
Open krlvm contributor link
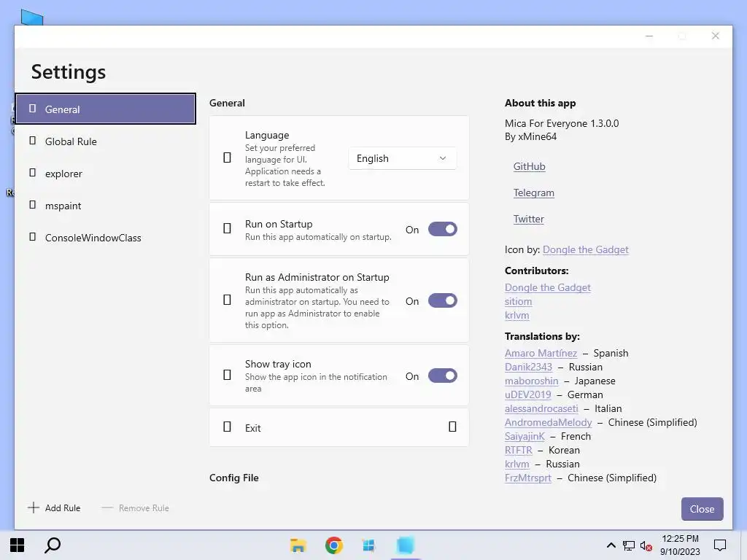click(517, 315)
